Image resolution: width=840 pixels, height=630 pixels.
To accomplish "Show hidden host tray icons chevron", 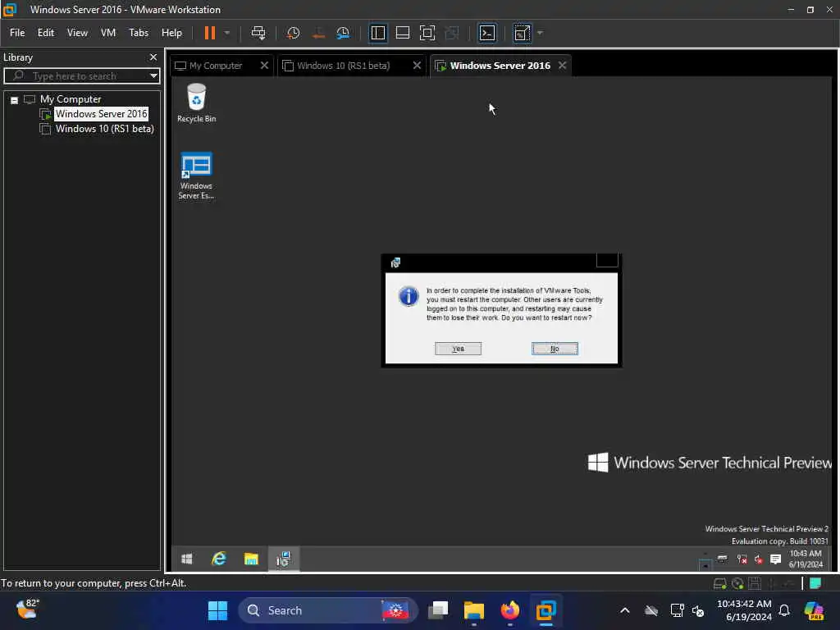I will pos(624,610).
